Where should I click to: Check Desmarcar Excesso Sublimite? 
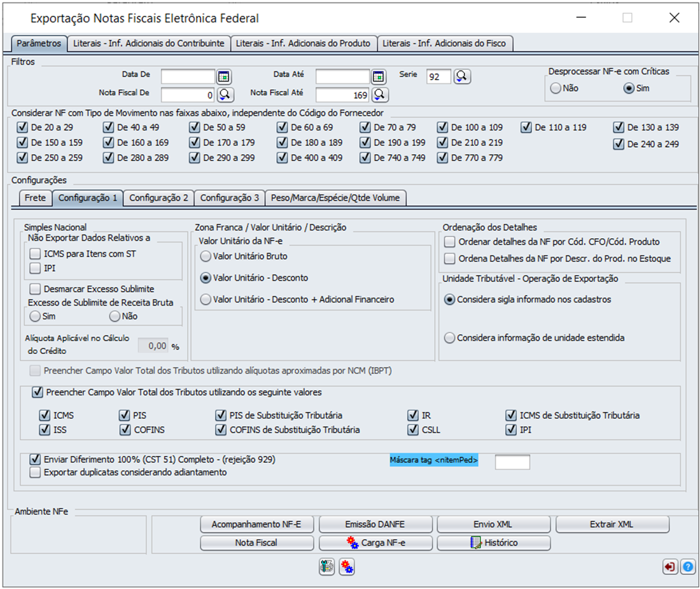point(35,288)
